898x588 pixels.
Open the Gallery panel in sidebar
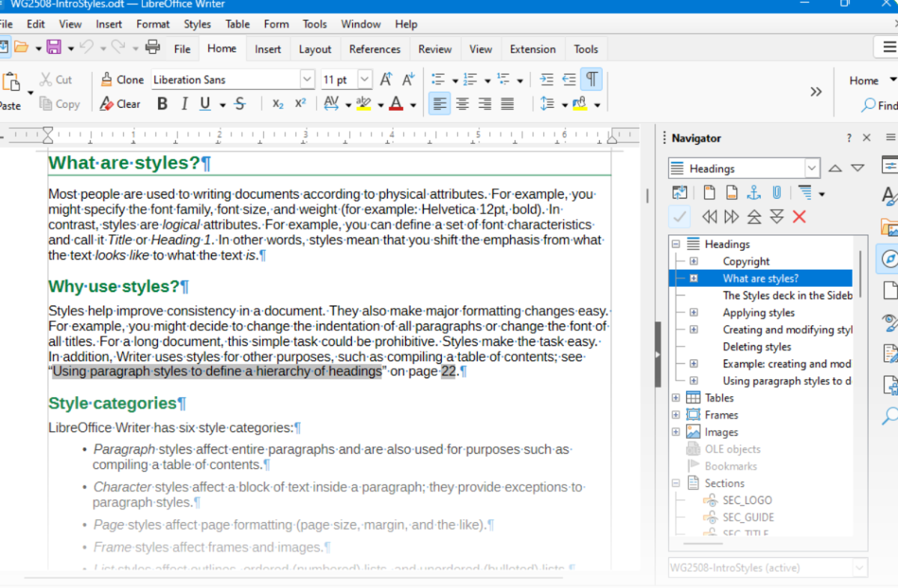tap(889, 227)
